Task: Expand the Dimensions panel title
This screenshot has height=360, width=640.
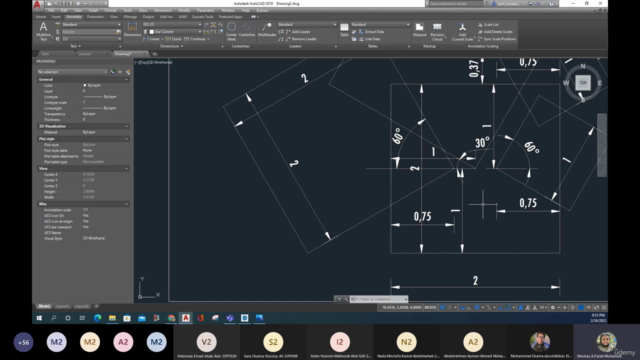Action: [171, 47]
